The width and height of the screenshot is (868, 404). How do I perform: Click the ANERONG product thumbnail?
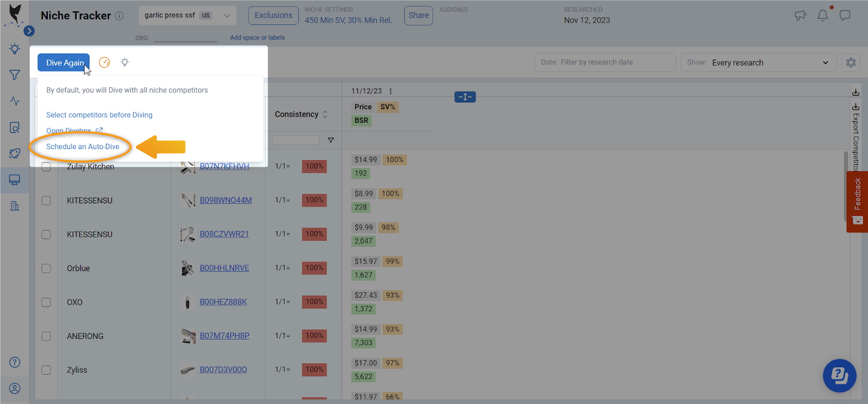click(188, 336)
